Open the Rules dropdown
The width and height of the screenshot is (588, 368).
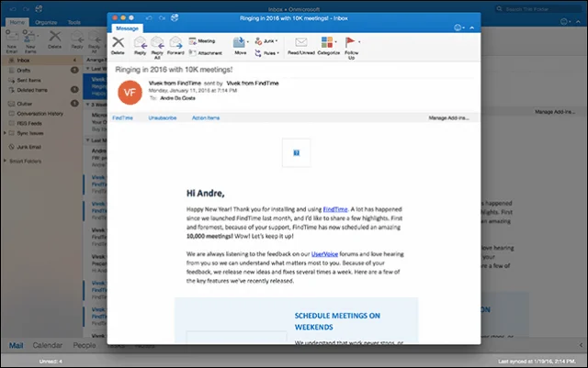pyautogui.click(x=267, y=53)
